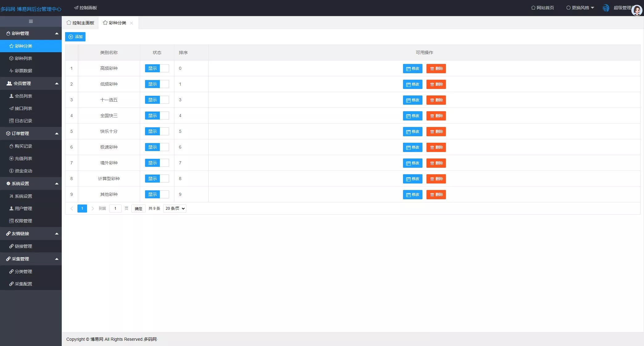Open 彩票数据 in the sidebar
The height and width of the screenshot is (346, 644).
click(23, 71)
